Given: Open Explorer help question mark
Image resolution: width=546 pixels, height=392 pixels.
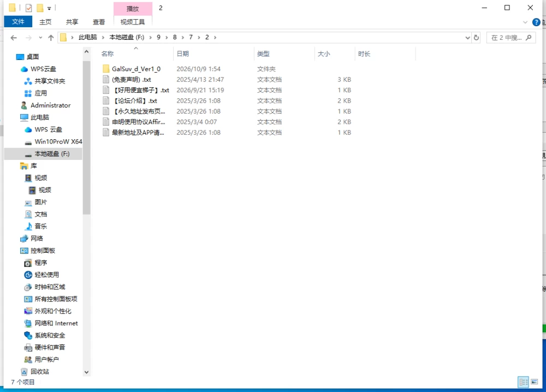Looking at the screenshot, I should click(536, 22).
